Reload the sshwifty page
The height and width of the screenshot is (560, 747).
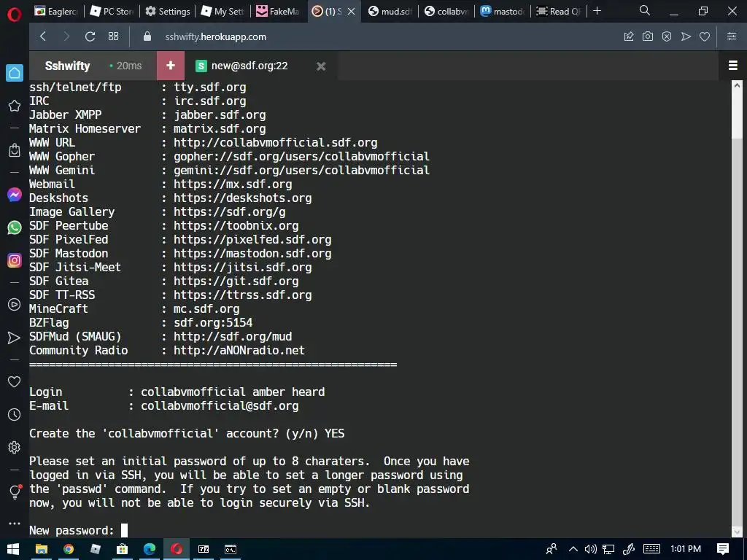point(90,36)
